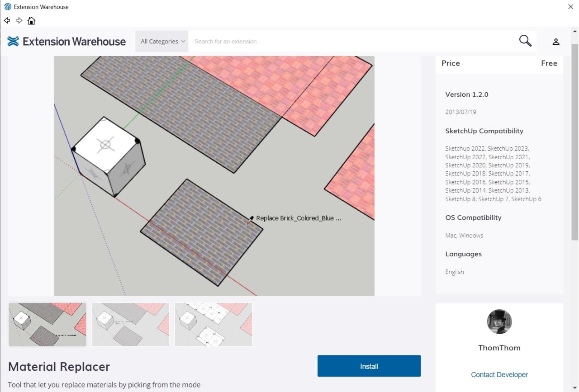Click the Extension Warehouse logo
Viewport: 579px width, 392px height.
point(66,42)
